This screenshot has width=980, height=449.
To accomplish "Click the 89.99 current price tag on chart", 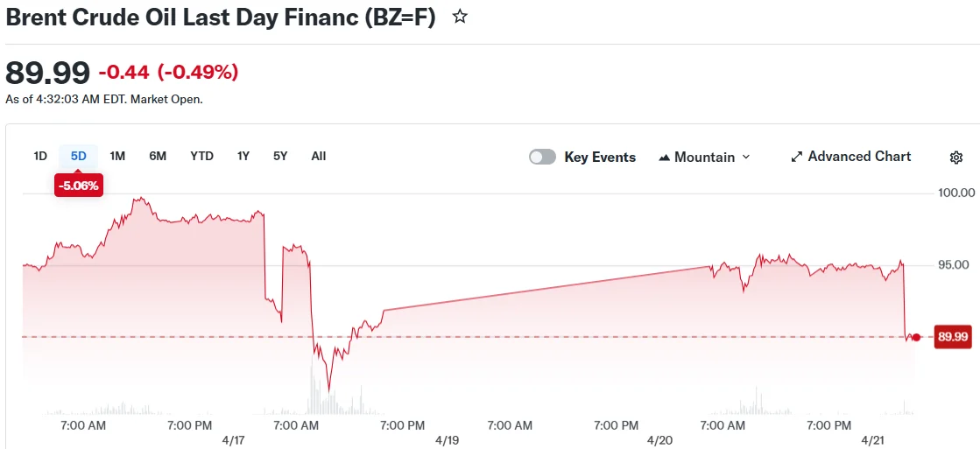I will (953, 337).
